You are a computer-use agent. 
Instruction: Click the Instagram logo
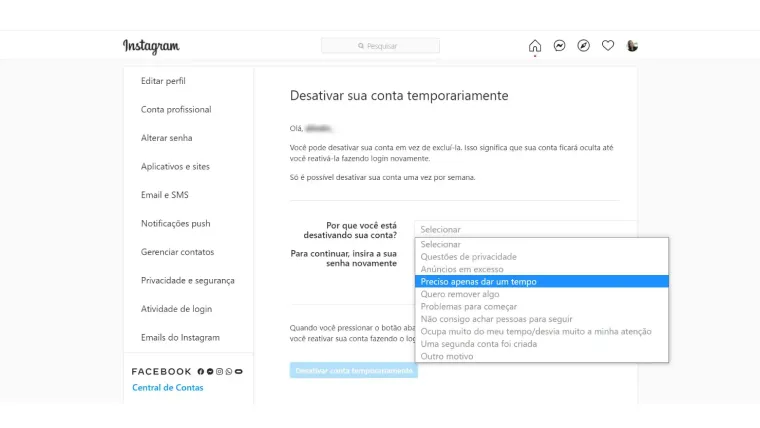151,46
